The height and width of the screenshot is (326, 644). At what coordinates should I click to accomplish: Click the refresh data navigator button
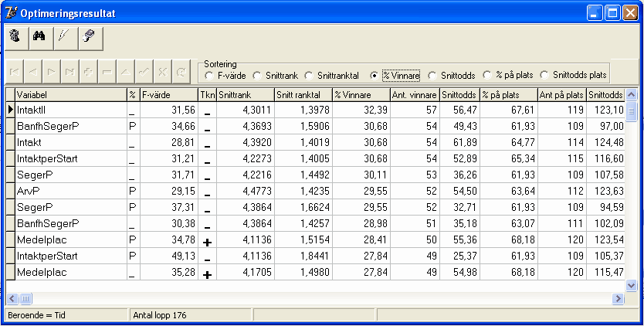pos(181,72)
